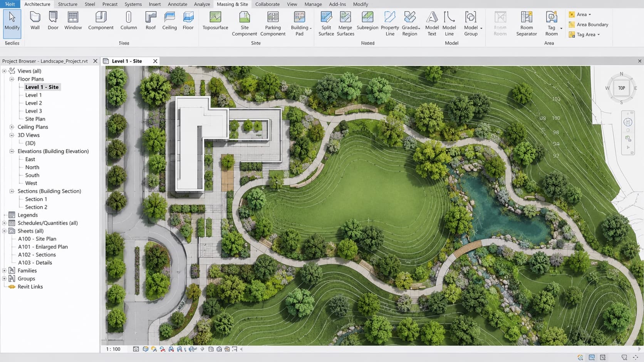Switch to the Structure ribbon tab

(67, 4)
